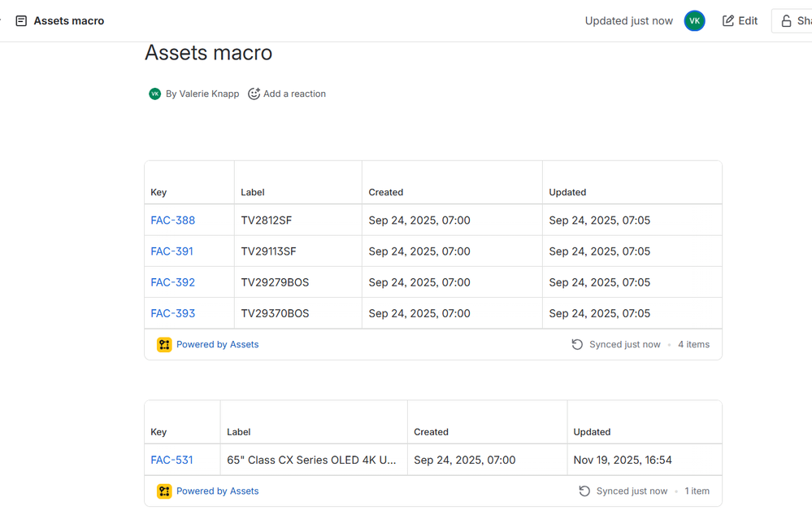The width and height of the screenshot is (812, 515).
Task: Open asset FAC-393
Action: [x=173, y=313]
